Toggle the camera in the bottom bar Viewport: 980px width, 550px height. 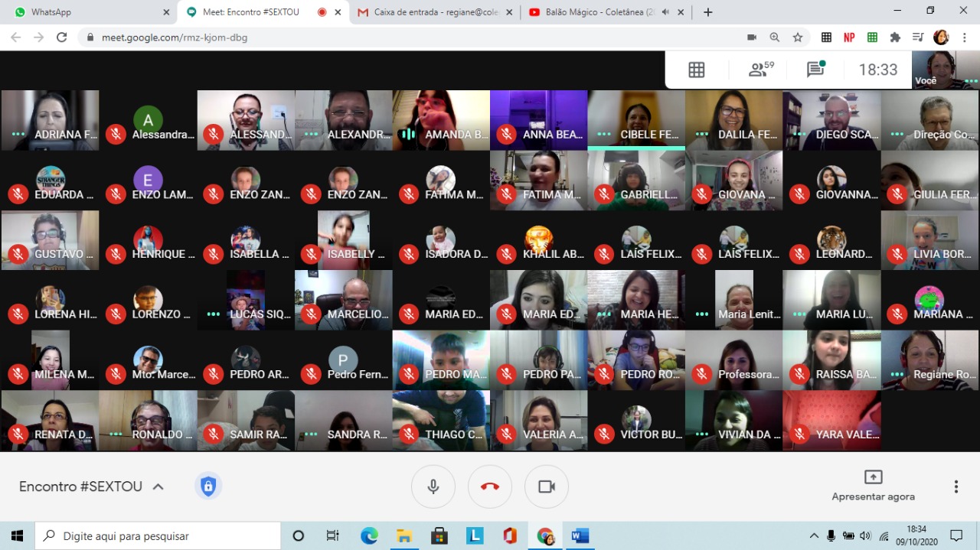point(547,487)
